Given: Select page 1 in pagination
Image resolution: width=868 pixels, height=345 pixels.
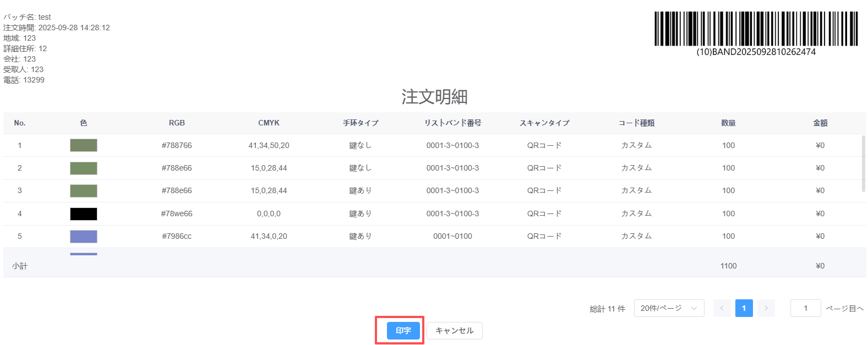Looking at the screenshot, I should coord(744,308).
